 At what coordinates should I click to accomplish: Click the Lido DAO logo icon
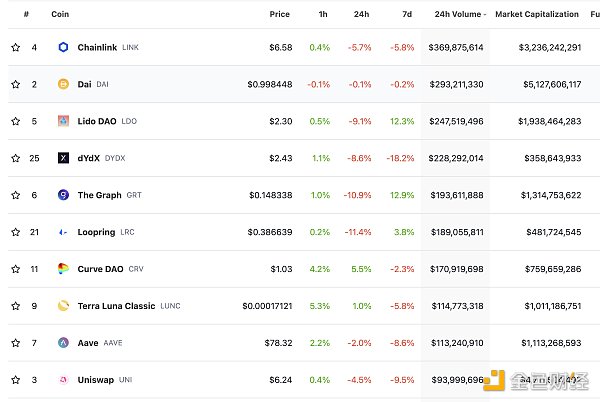pyautogui.click(x=63, y=121)
